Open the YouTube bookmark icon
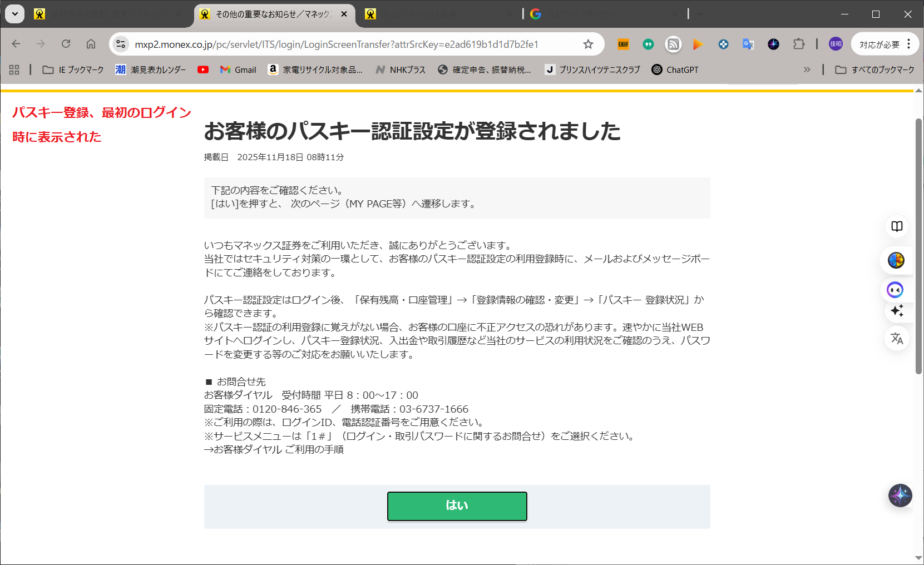This screenshot has height=565, width=924. (203, 70)
